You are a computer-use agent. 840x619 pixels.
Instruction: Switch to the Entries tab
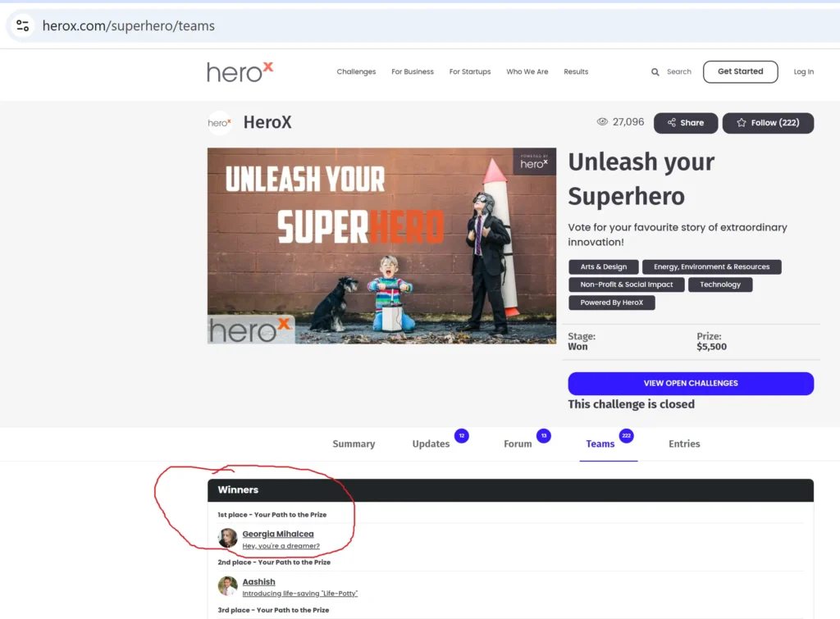tap(684, 444)
